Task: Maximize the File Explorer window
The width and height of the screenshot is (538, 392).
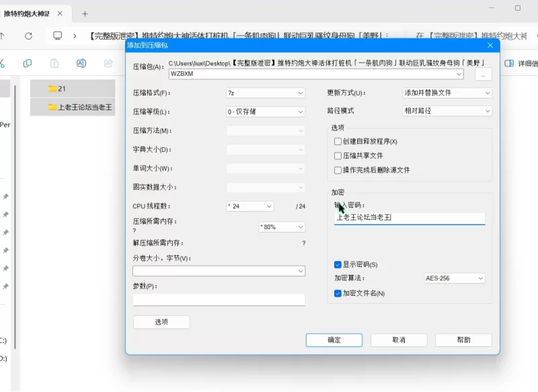Action: pos(518,8)
